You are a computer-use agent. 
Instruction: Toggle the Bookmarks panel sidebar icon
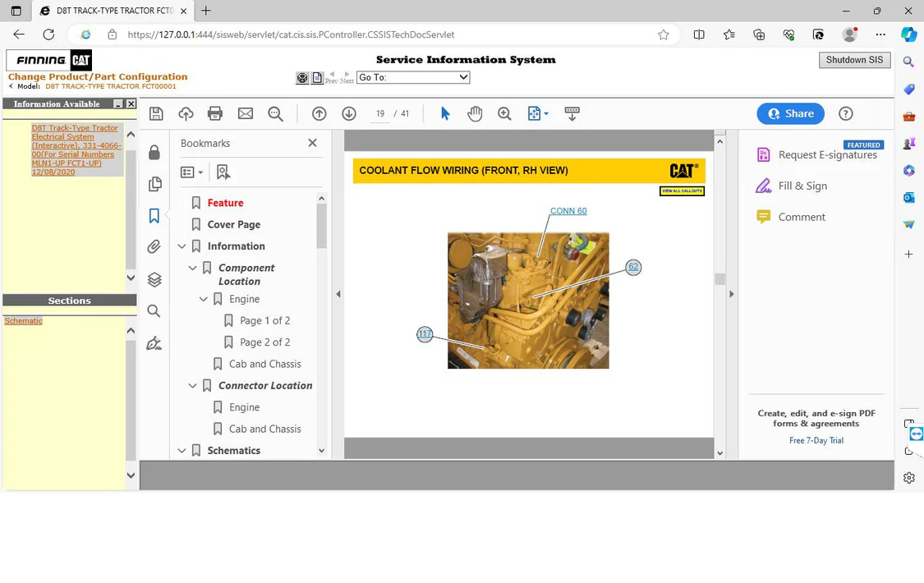pos(154,216)
